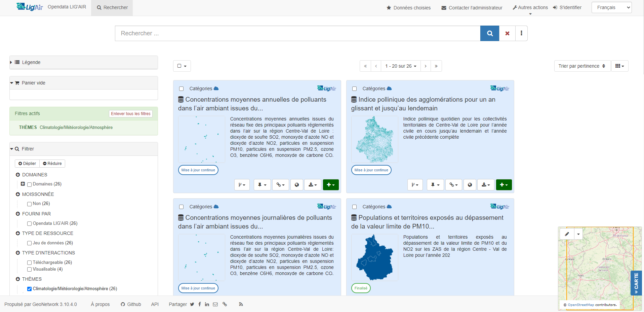
Task: Open dropdown arrow beside map pencil tool
Action: (578, 234)
